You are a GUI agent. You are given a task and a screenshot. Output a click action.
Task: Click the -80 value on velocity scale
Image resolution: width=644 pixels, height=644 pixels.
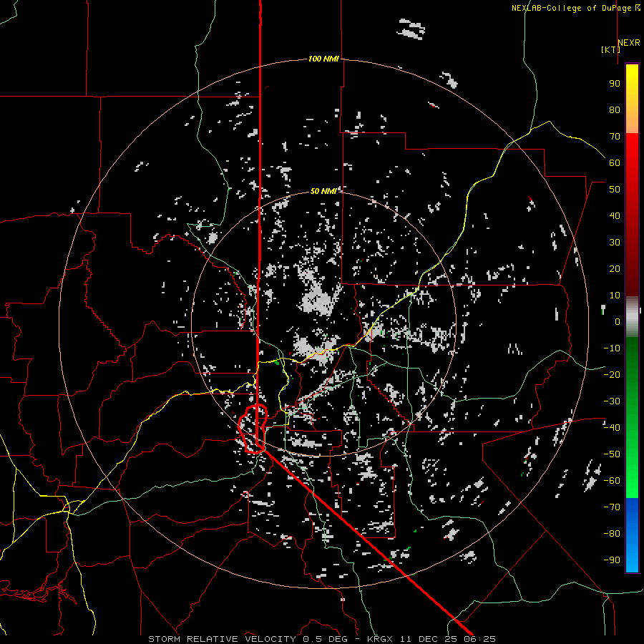click(x=612, y=534)
